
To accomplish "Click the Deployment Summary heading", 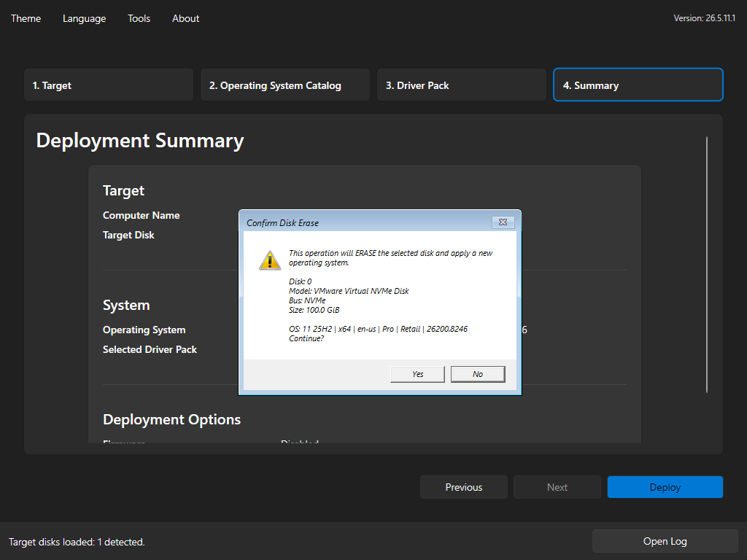I will click(140, 141).
